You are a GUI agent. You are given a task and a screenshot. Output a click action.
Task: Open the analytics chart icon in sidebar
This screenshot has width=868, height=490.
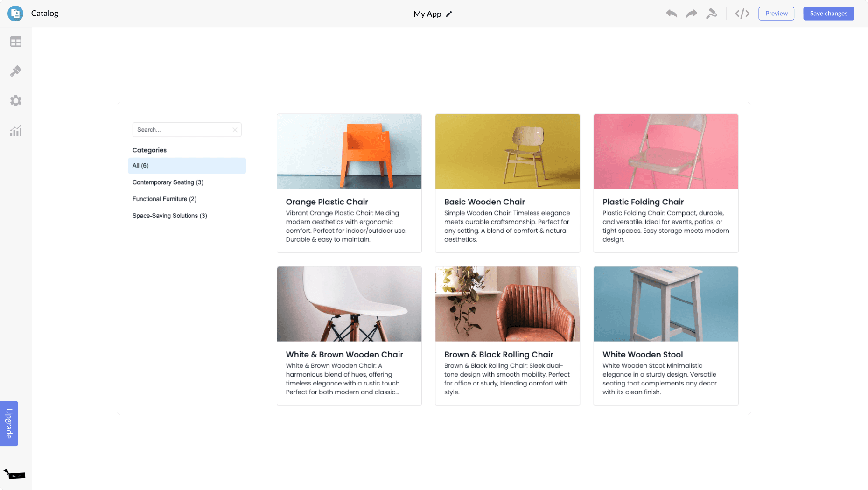[x=16, y=131]
